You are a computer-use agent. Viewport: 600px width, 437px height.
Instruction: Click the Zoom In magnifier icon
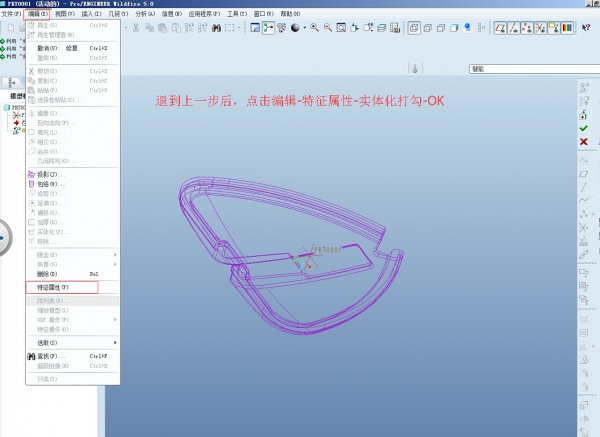[x=315, y=28]
